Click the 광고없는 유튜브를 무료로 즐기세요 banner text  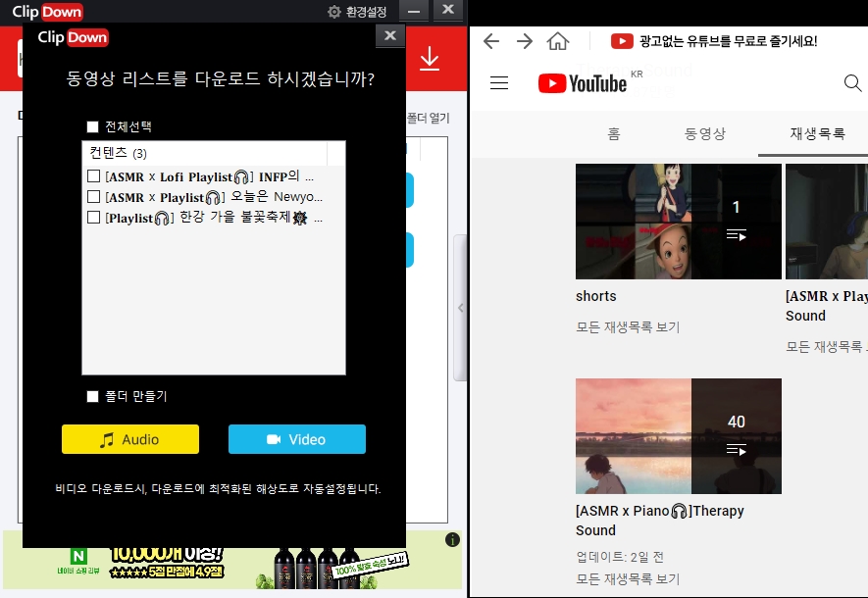pos(728,41)
